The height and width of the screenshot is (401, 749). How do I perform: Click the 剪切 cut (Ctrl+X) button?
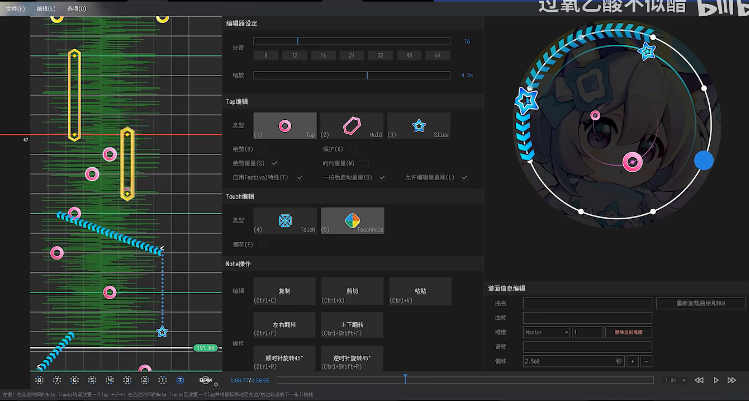[352, 291]
